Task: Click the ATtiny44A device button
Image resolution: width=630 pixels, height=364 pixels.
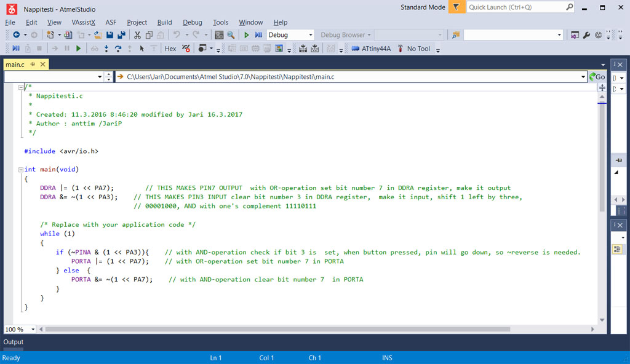Action: 371,49
